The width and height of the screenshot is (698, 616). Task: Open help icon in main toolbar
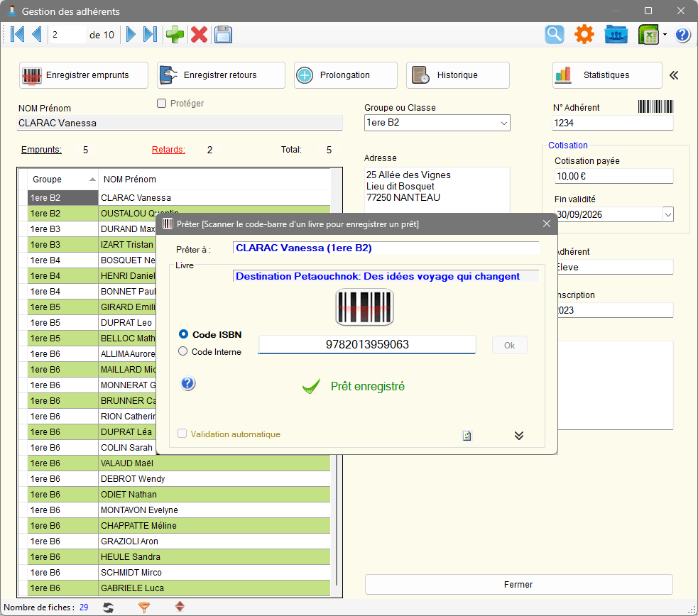[682, 34]
